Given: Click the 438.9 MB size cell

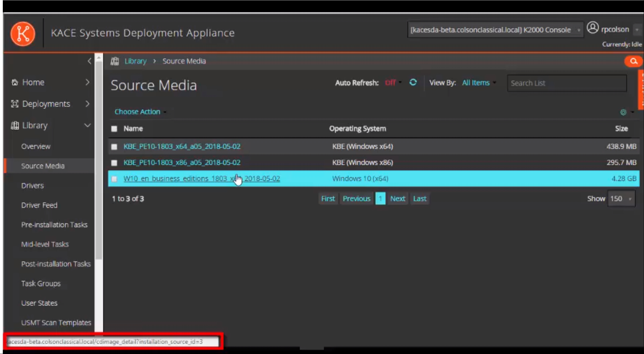Looking at the screenshot, I should 621,147.
